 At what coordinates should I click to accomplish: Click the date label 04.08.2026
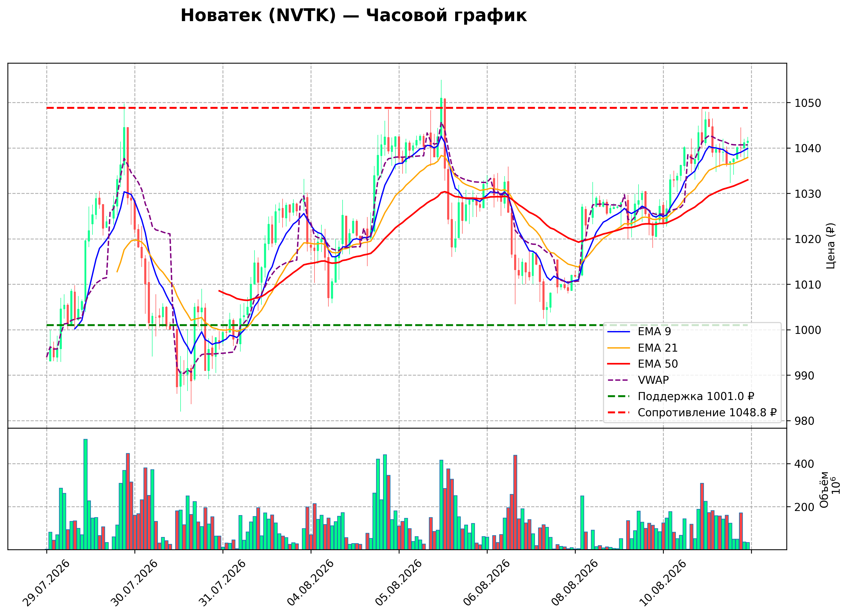[x=311, y=583]
